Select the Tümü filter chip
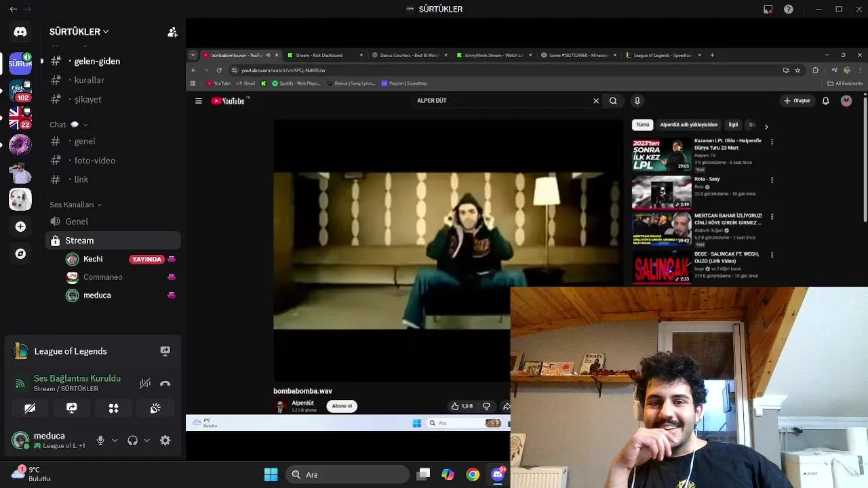 pyautogui.click(x=642, y=125)
